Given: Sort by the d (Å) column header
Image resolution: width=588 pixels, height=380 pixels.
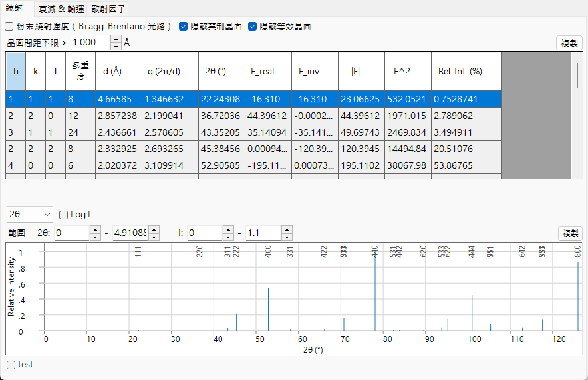Looking at the screenshot, I should pyautogui.click(x=118, y=71).
